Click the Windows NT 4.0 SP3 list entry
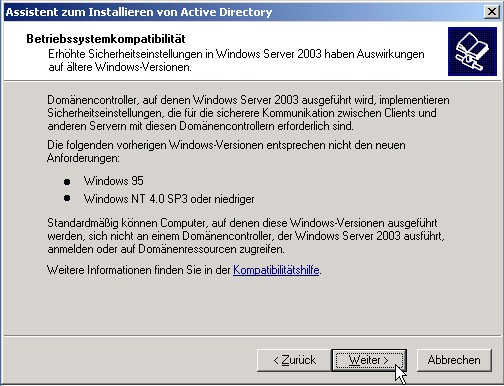The image size is (504, 386). 169,199
